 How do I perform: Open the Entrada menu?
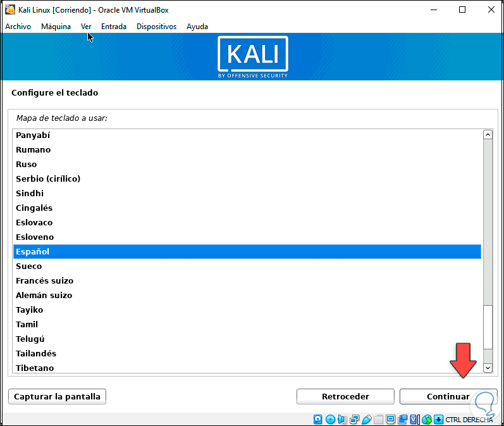point(114,27)
